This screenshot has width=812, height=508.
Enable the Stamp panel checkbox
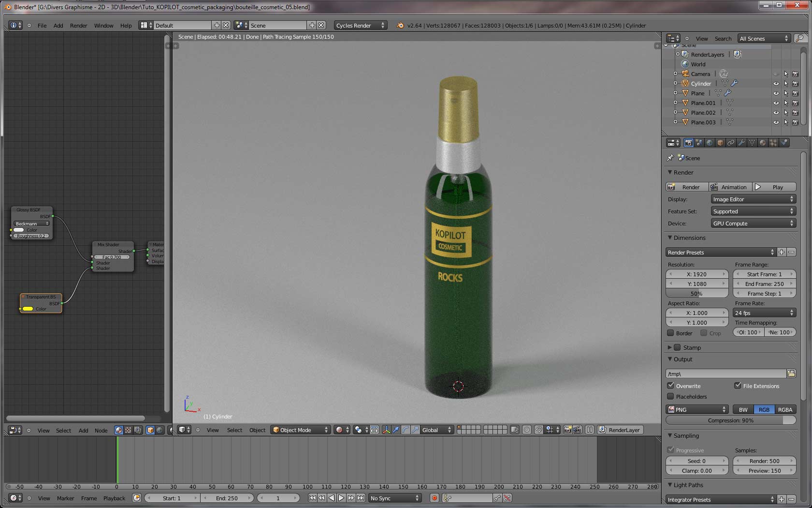(x=677, y=347)
